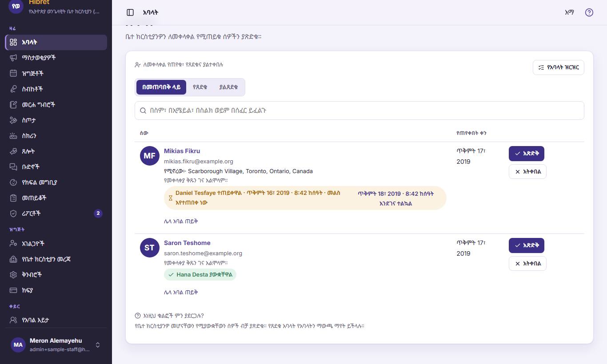Select the በመጠባበቅ ላይ tab

pos(161,87)
